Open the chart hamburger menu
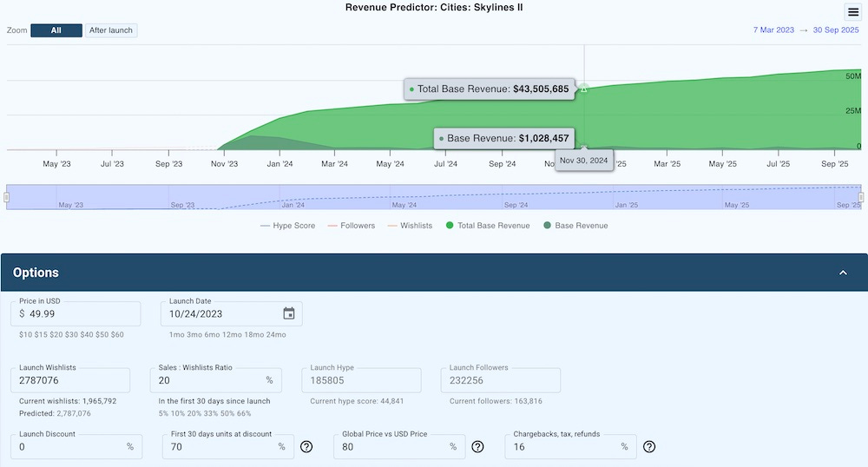This screenshot has width=868, height=467. (853, 12)
